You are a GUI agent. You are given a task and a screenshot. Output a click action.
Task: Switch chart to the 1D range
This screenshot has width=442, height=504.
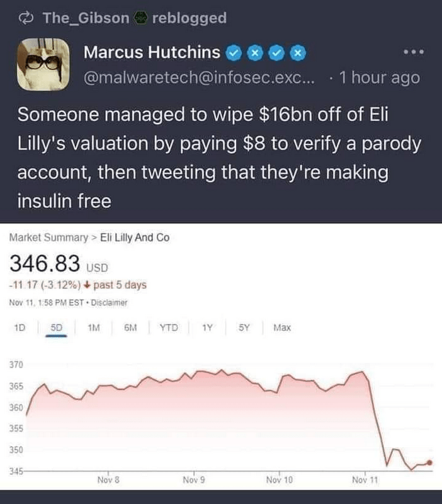20,328
